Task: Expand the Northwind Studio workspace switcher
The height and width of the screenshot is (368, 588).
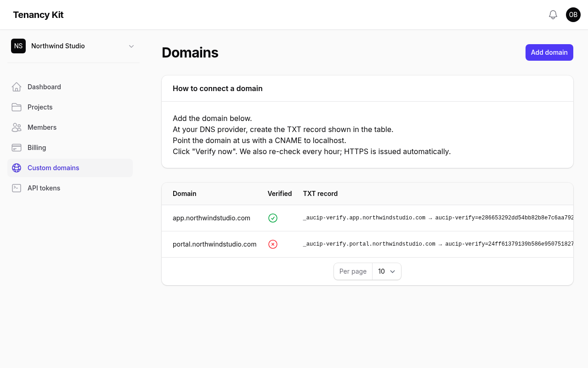Action: [x=73, y=46]
